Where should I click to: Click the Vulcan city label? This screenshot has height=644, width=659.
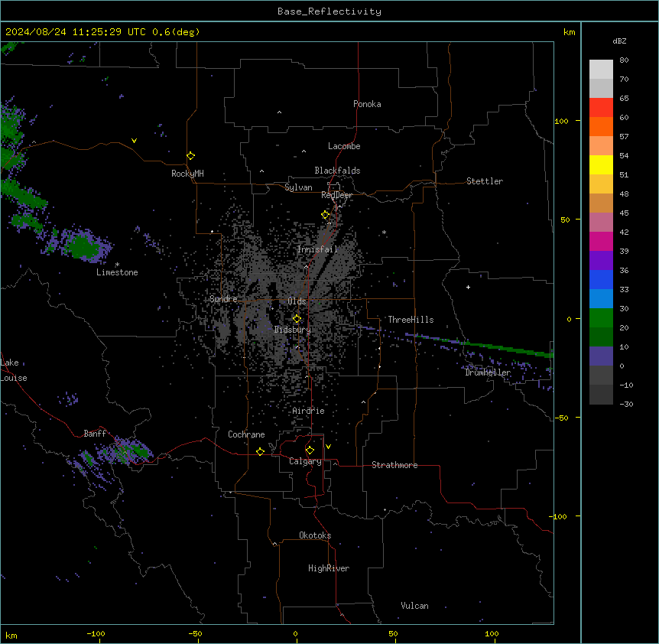click(x=415, y=606)
